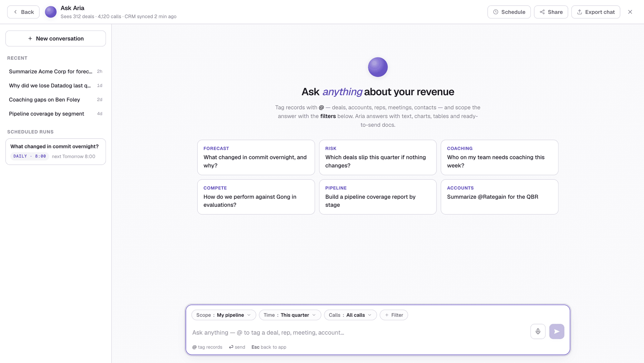Image resolution: width=644 pixels, height=363 pixels.
Task: Select the PIPELINE coverage report card
Action: tap(378, 197)
